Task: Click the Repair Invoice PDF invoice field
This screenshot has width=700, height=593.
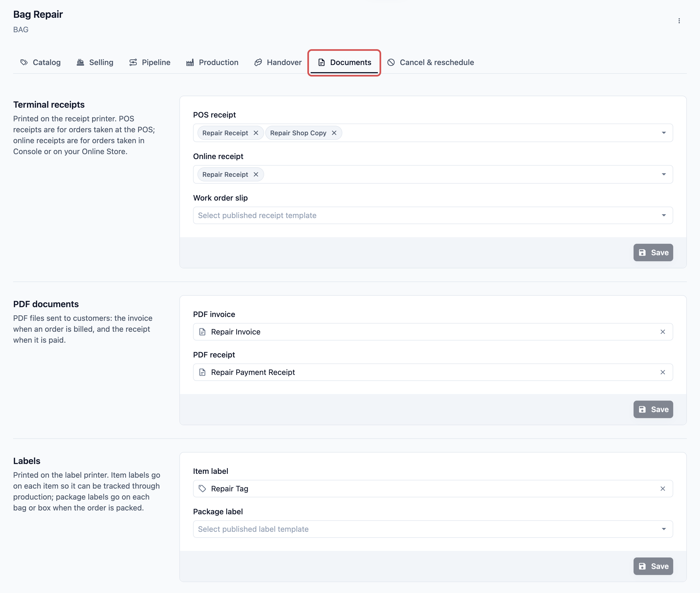Action: (433, 332)
